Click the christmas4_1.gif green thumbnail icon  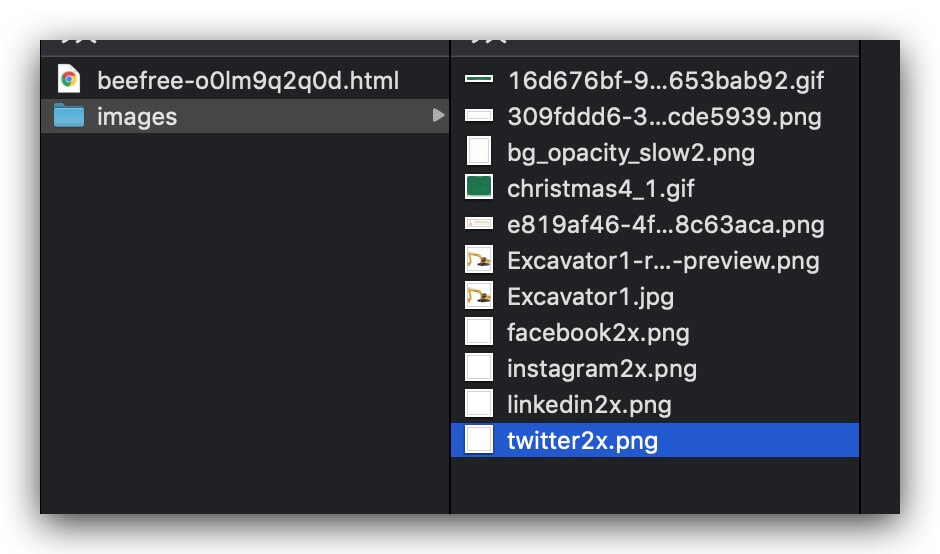pos(479,188)
